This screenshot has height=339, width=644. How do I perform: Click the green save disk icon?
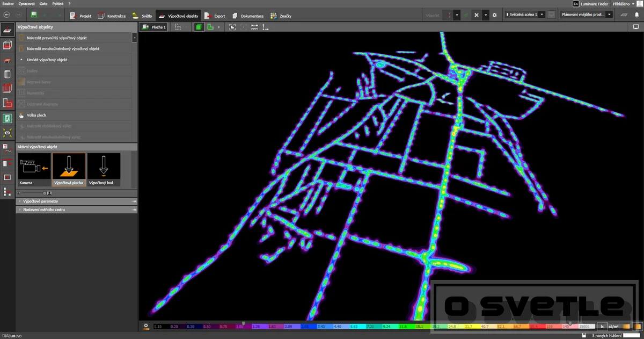(x=34, y=15)
